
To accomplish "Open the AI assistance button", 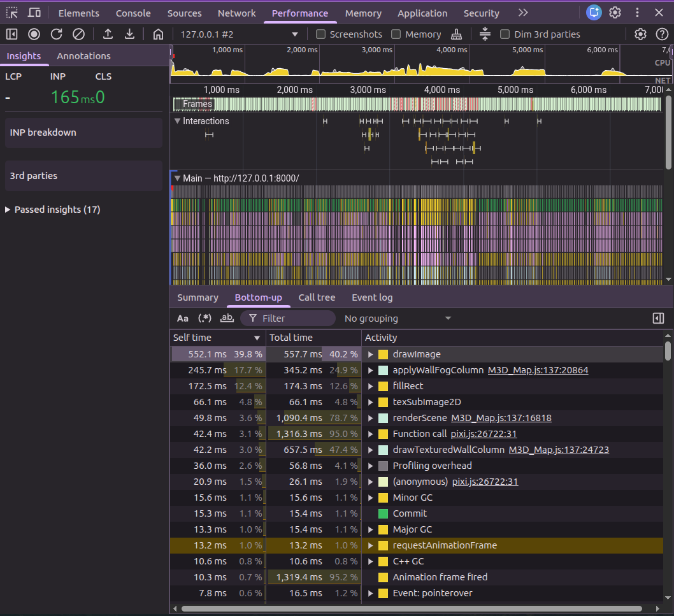I will click(594, 13).
